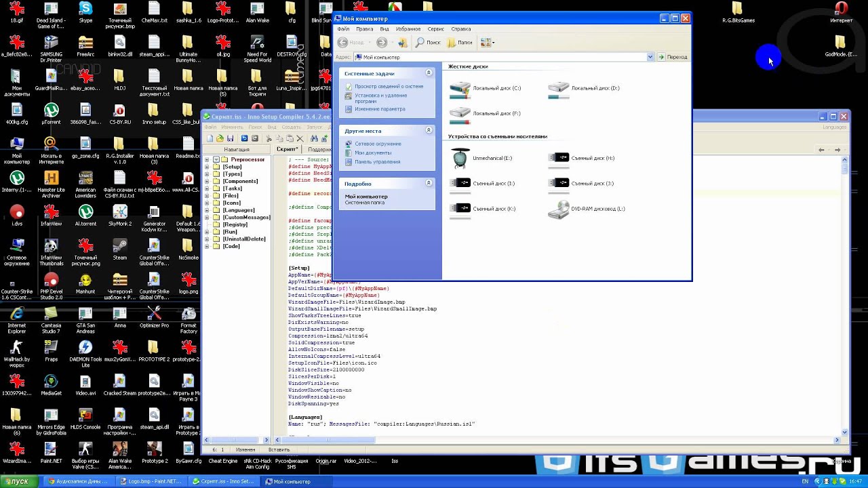The image size is (868, 488).
Task: Click the Forward arrow in My Computer window
Action: click(382, 42)
